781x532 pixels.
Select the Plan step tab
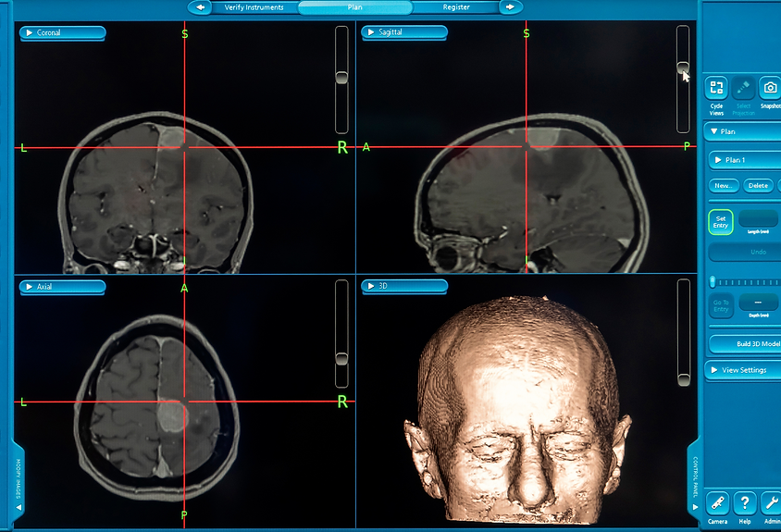tap(355, 7)
